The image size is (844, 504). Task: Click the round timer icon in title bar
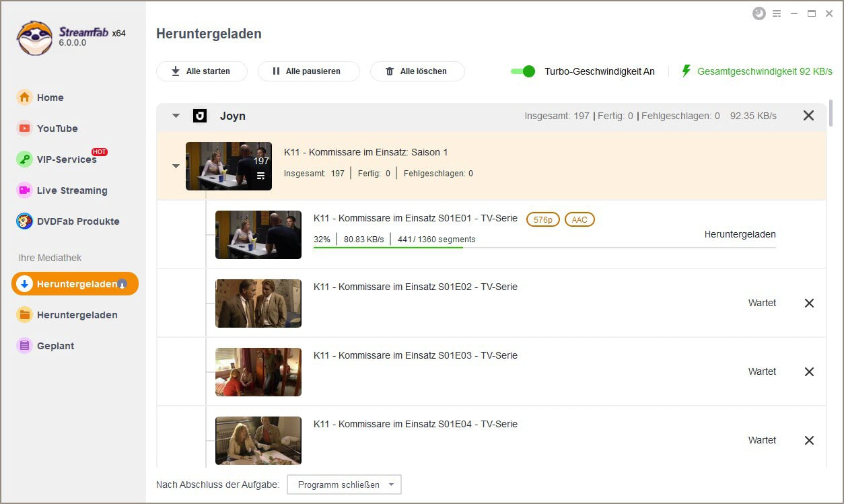(759, 13)
